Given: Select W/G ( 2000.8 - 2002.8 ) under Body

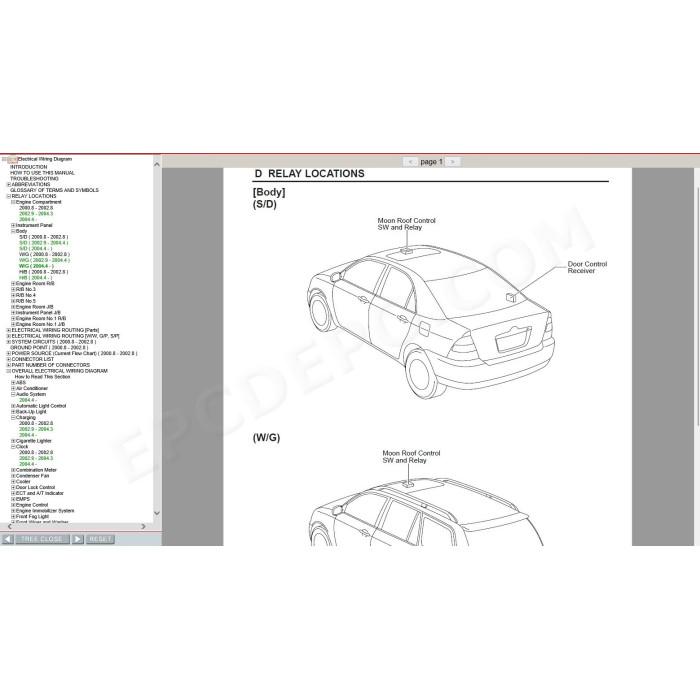Looking at the screenshot, I should (44, 254).
